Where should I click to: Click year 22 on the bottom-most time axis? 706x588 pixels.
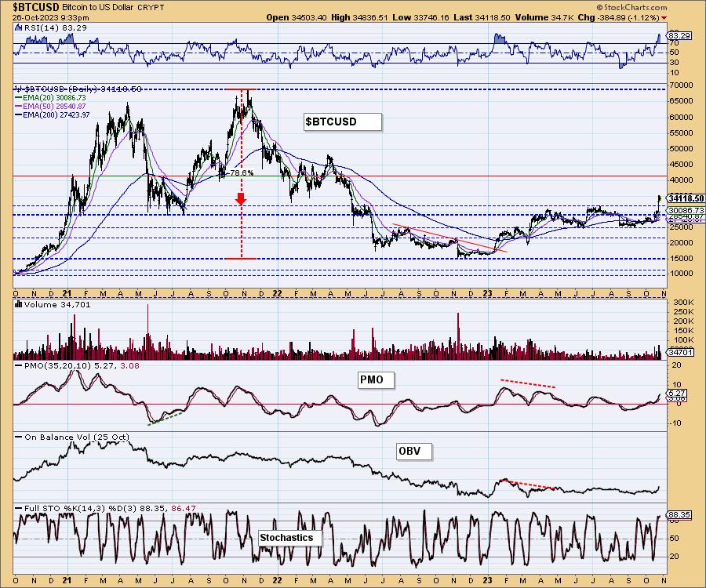pyautogui.click(x=277, y=580)
